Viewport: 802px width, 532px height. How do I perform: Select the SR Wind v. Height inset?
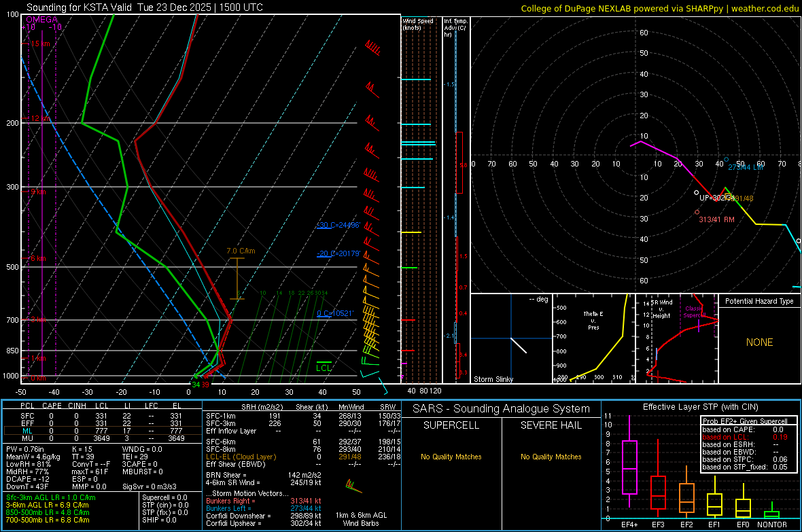tap(677, 338)
